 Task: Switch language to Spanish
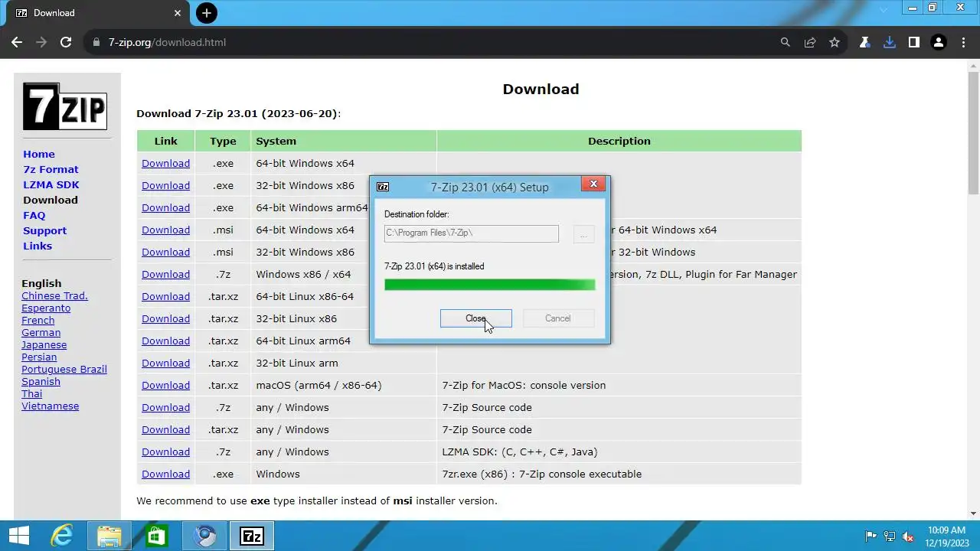click(41, 381)
